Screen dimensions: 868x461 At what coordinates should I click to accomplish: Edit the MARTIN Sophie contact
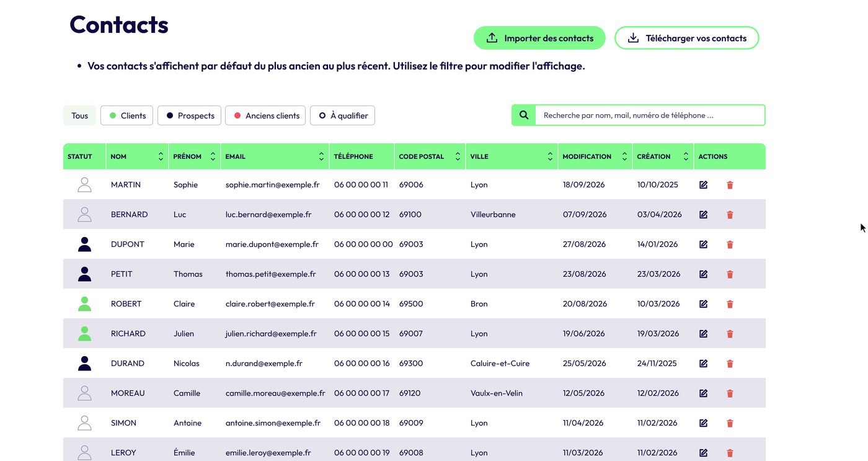[x=703, y=185]
